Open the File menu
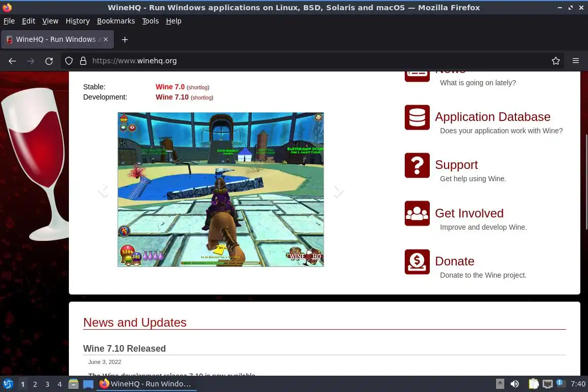Image resolution: width=588 pixels, height=392 pixels. click(x=9, y=21)
